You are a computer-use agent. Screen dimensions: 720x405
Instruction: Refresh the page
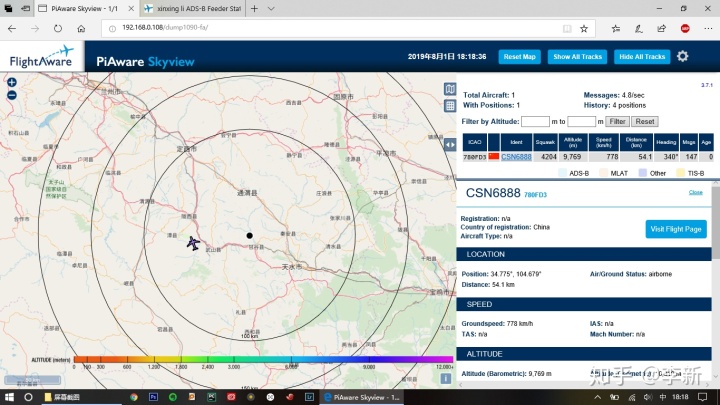pyautogui.click(x=58, y=28)
